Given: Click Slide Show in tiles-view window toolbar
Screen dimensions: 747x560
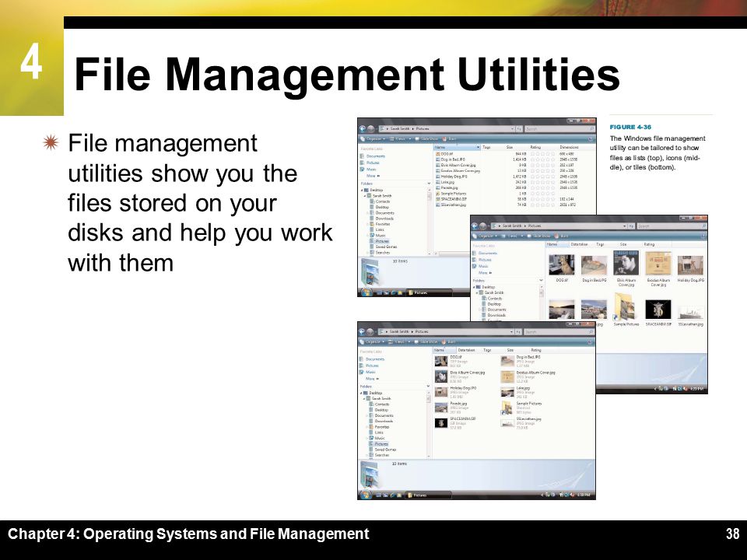Looking at the screenshot, I should click(x=426, y=342).
